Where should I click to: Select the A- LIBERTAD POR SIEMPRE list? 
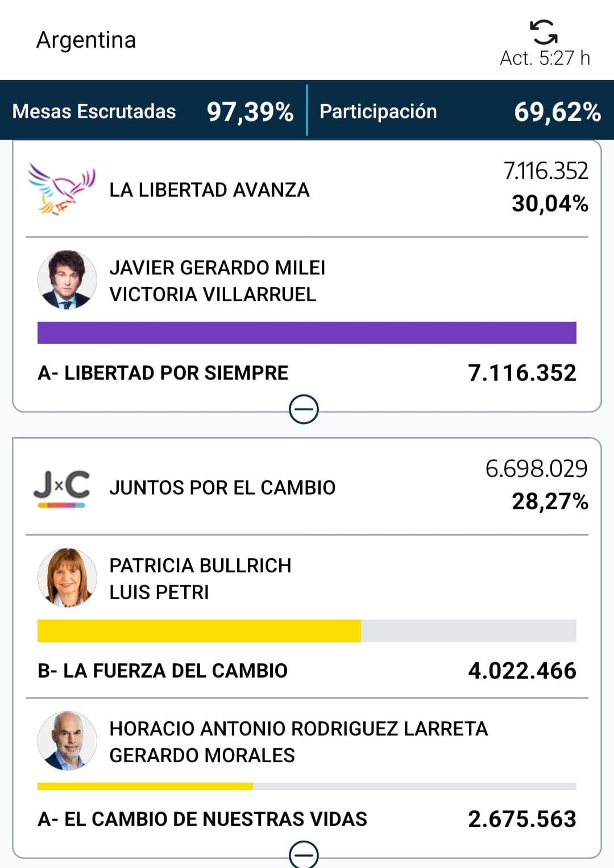pyautogui.click(x=163, y=373)
